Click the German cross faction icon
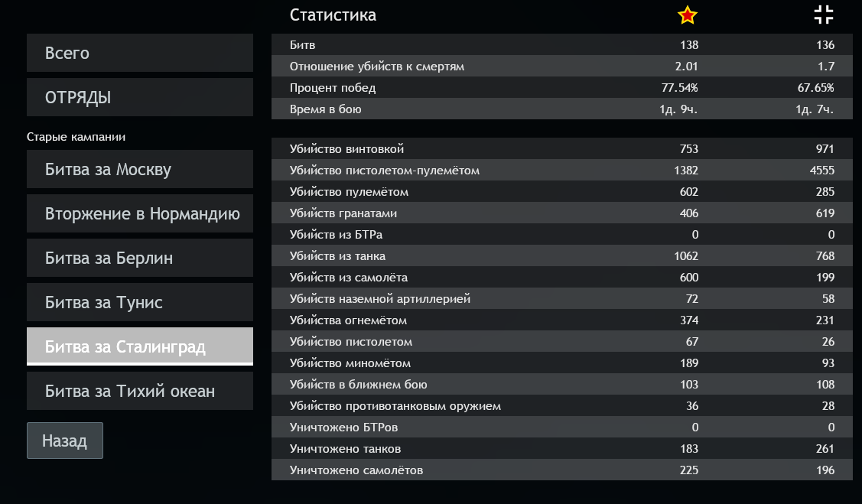 824,15
